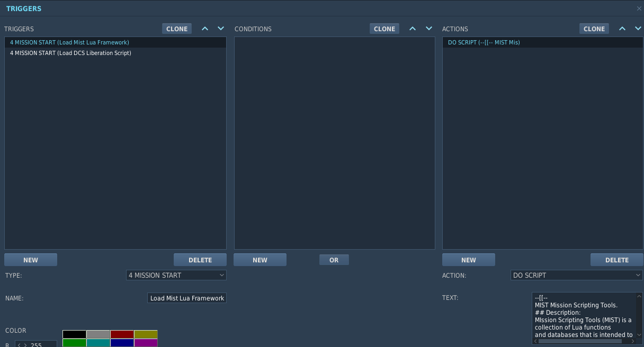Select the red color swatch
644x347 pixels.
tap(122, 334)
